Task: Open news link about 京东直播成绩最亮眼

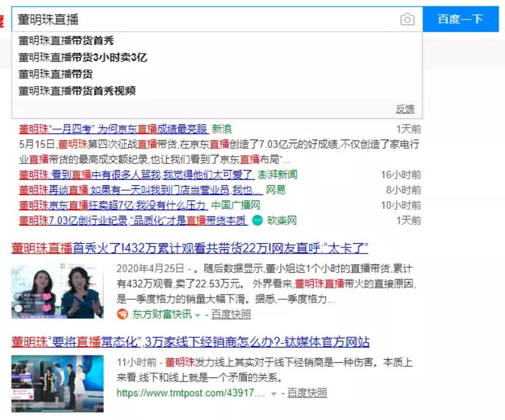Action: point(114,129)
